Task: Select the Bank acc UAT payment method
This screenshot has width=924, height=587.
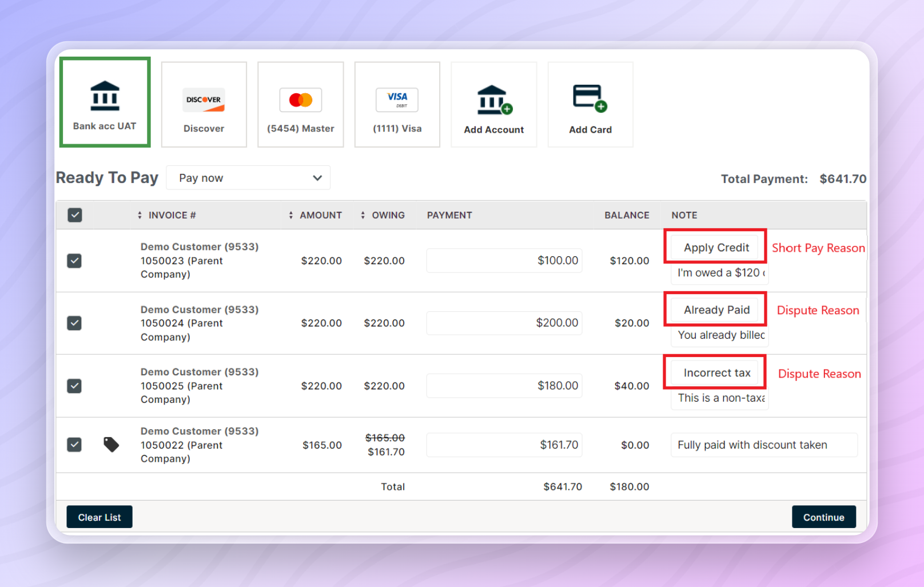Action: pyautogui.click(x=105, y=102)
